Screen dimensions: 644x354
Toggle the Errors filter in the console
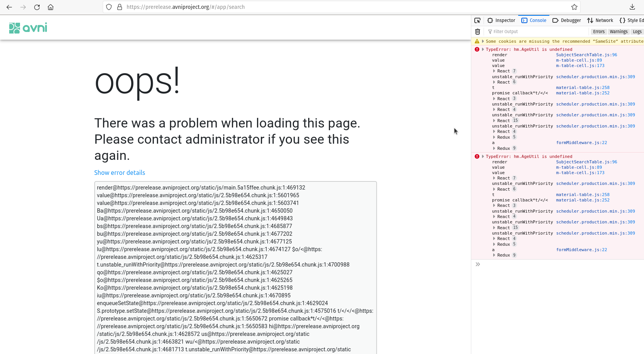click(599, 31)
